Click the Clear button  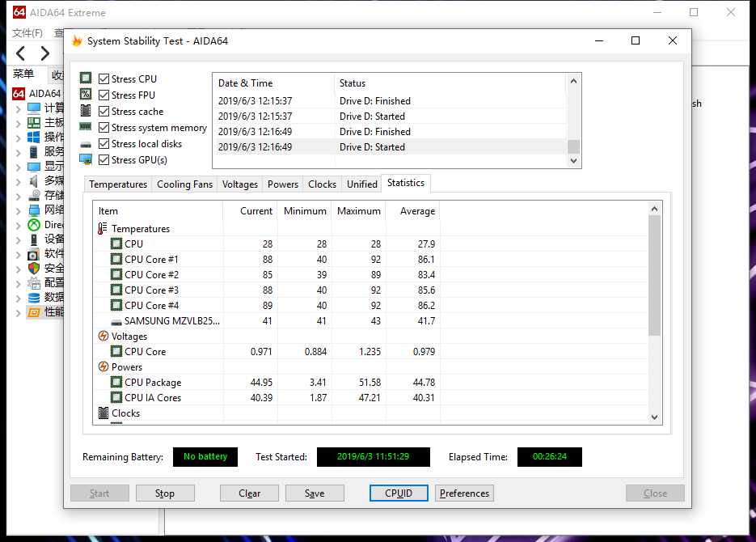[x=249, y=493]
